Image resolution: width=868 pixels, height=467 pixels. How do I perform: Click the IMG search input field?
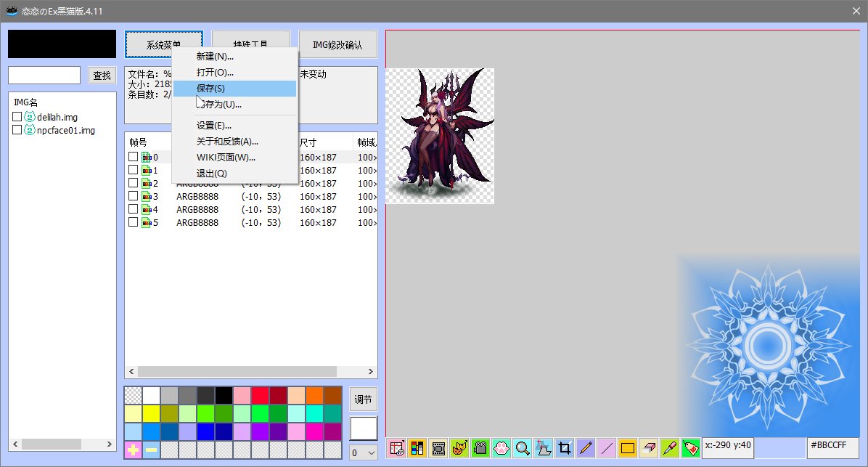pos(44,76)
